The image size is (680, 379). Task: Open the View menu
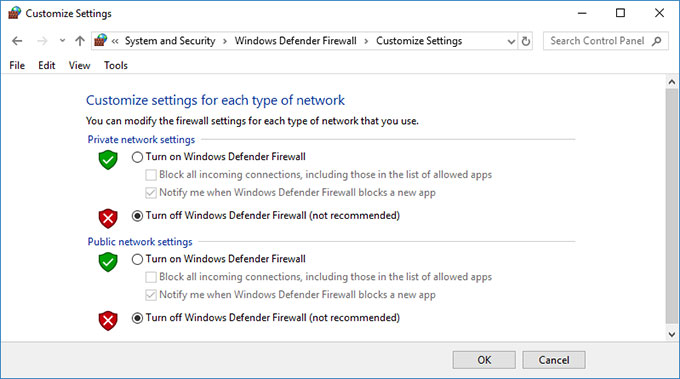(79, 65)
